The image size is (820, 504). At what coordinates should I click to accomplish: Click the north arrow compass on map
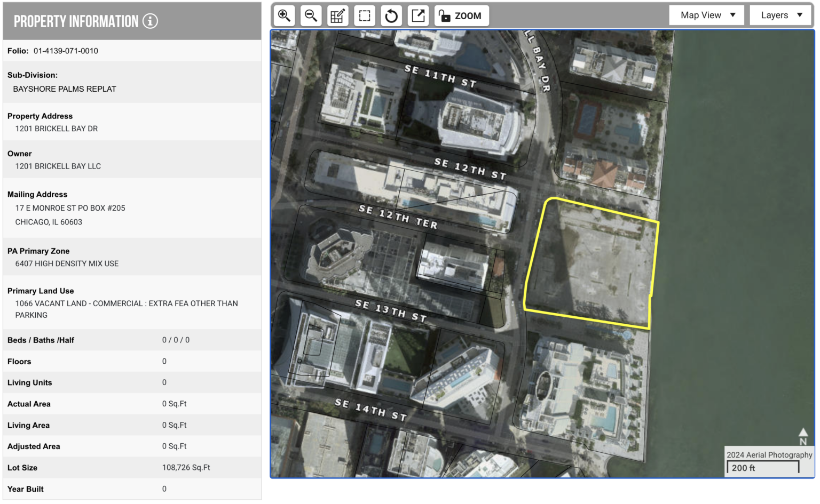802,436
